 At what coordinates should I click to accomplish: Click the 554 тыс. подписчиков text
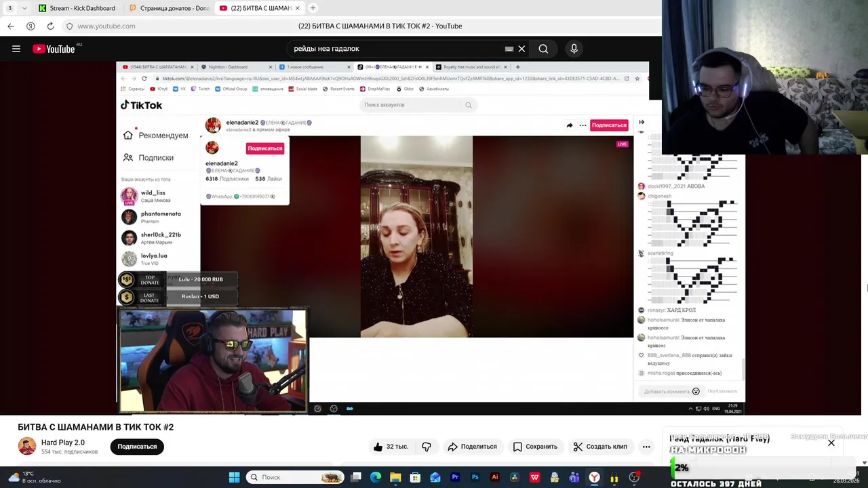coord(69,452)
